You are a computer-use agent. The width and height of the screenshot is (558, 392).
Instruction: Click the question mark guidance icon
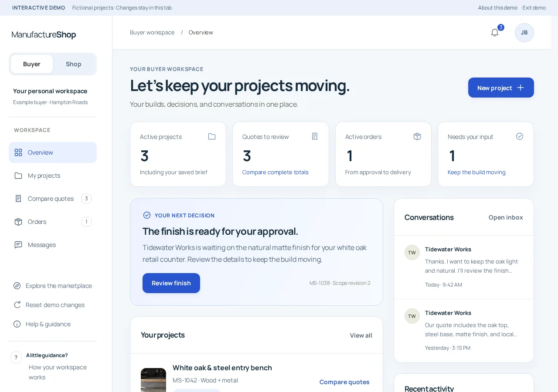click(16, 358)
